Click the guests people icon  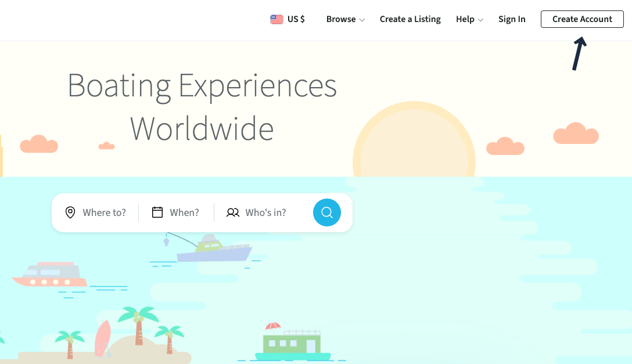point(232,212)
